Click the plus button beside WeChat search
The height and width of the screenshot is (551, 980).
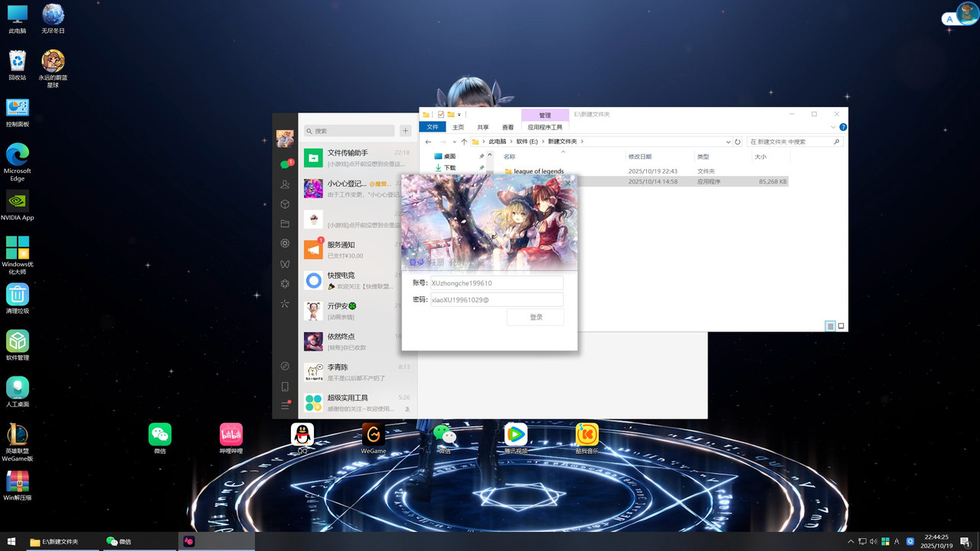[406, 131]
